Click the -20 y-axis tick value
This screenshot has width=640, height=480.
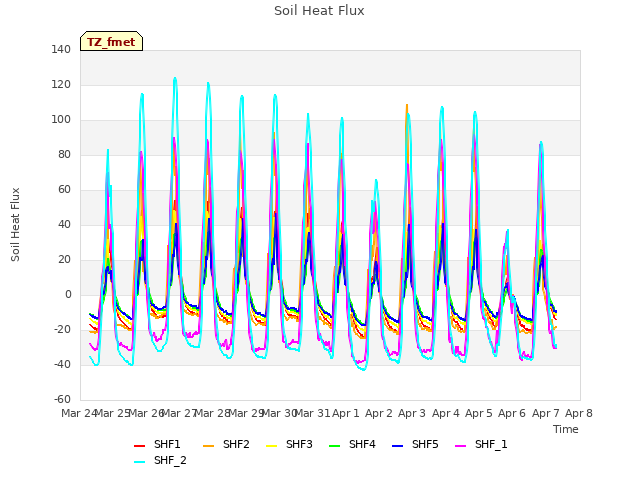(x=62, y=329)
